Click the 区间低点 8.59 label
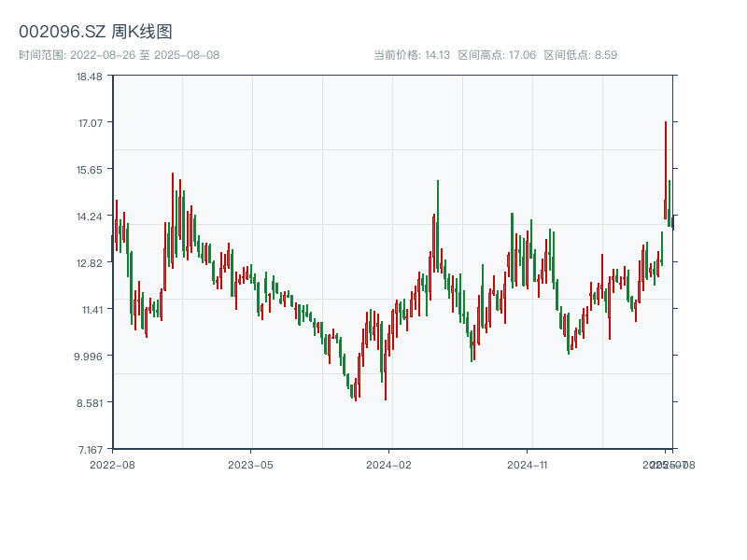The height and width of the screenshot is (560, 747). coord(580,55)
